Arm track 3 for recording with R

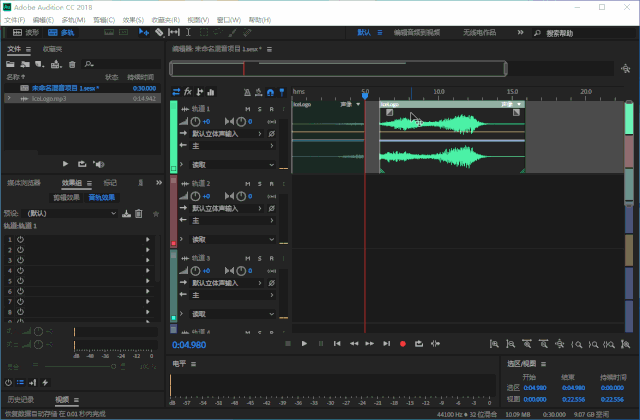pyautogui.click(x=271, y=258)
